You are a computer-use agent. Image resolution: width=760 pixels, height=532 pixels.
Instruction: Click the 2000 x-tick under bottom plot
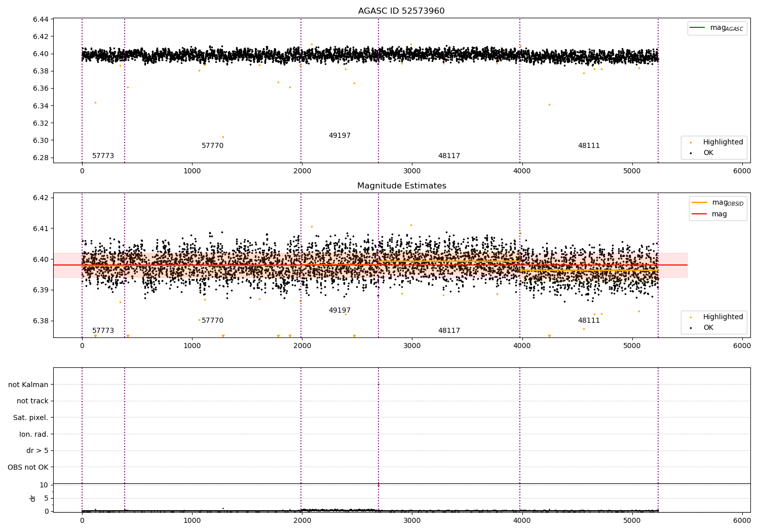302,520
